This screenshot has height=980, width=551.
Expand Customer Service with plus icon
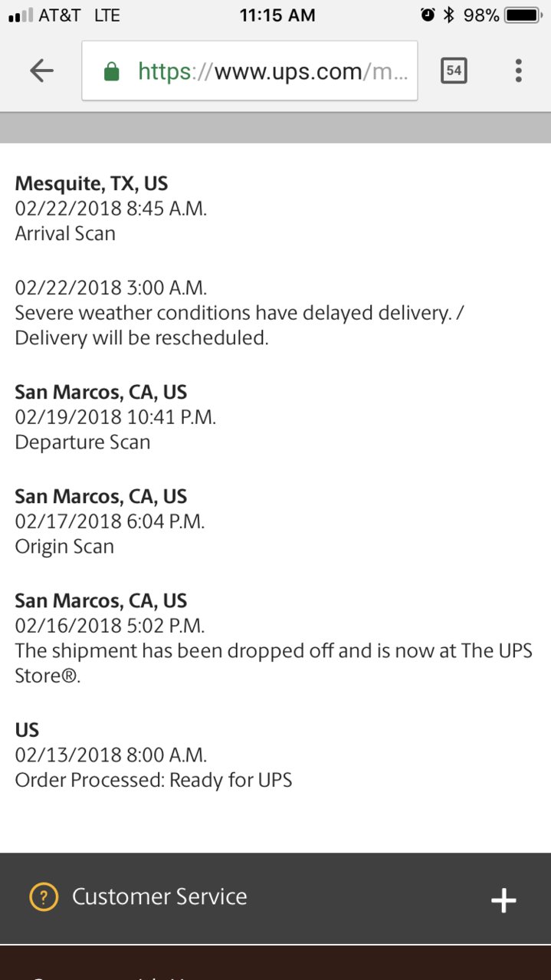click(503, 900)
